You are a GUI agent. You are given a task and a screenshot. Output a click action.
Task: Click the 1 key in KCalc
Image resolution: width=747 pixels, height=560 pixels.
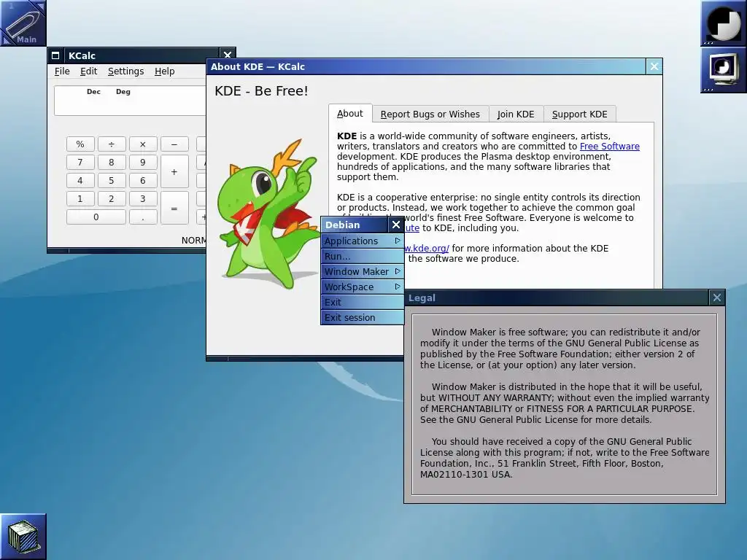coord(80,198)
